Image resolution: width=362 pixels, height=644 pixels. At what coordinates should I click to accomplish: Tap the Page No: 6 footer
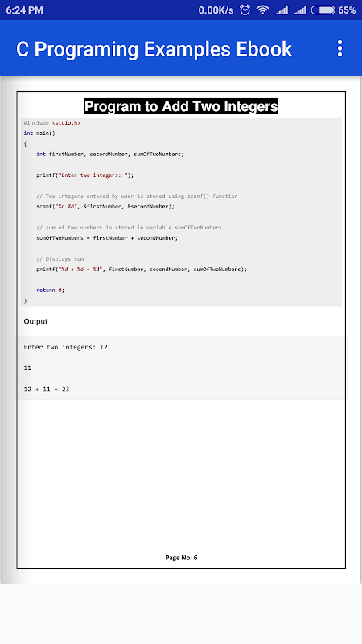click(x=181, y=557)
